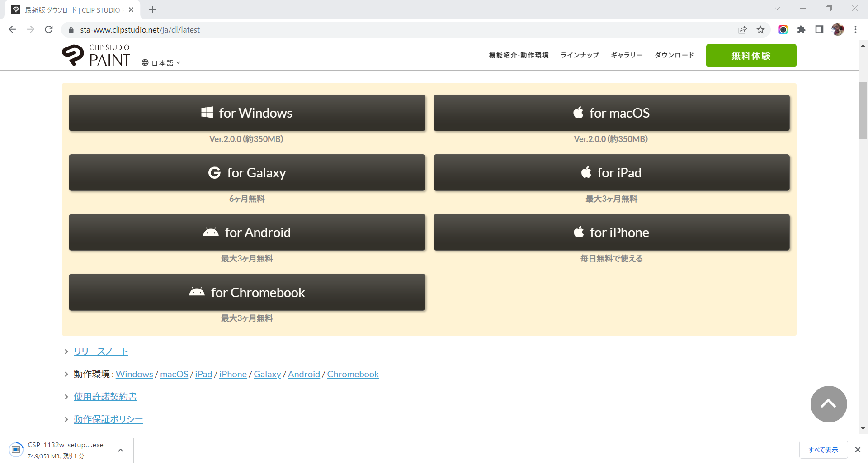Click the green 無料体験 button
Image resolution: width=868 pixels, height=465 pixels.
coord(751,56)
